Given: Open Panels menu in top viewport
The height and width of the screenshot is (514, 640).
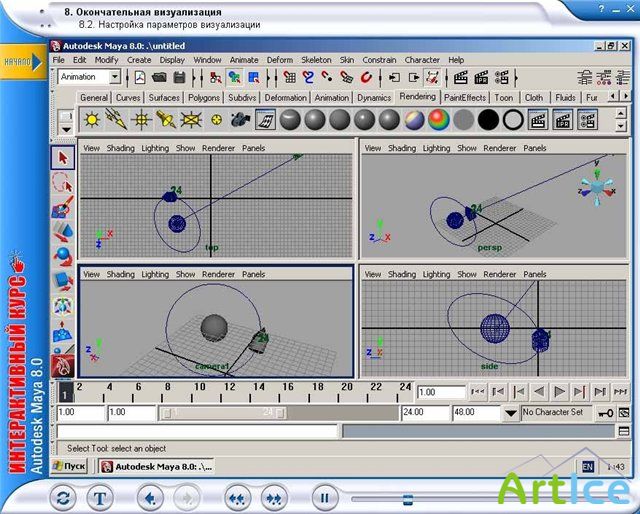Looking at the screenshot, I should click(253, 148).
